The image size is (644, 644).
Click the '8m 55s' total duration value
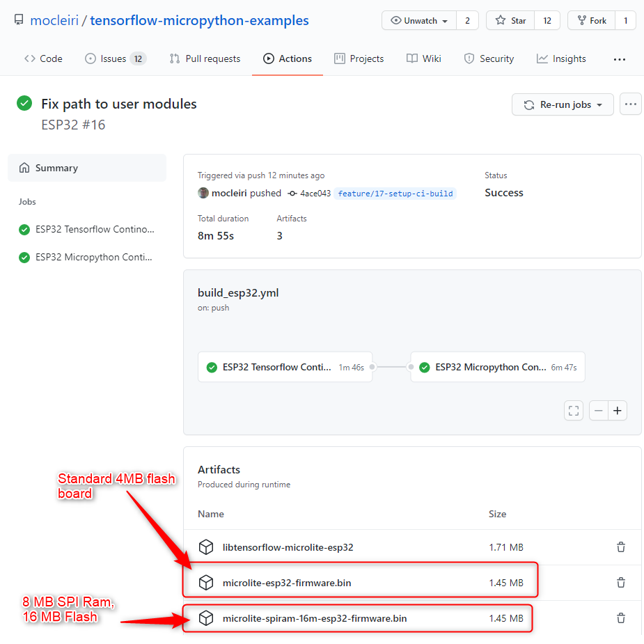pyautogui.click(x=216, y=236)
